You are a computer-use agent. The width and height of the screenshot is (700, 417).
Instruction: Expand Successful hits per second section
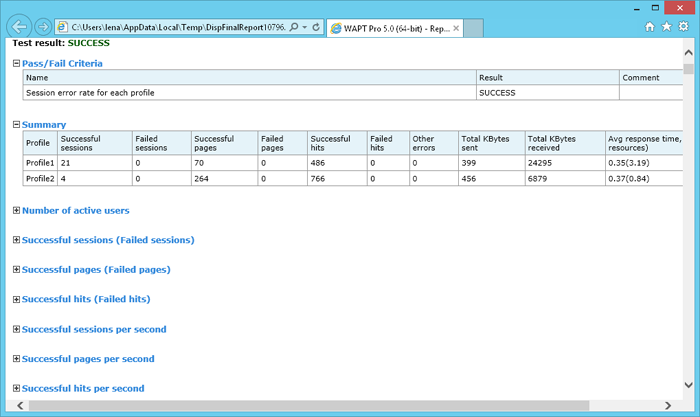pyautogui.click(x=17, y=388)
